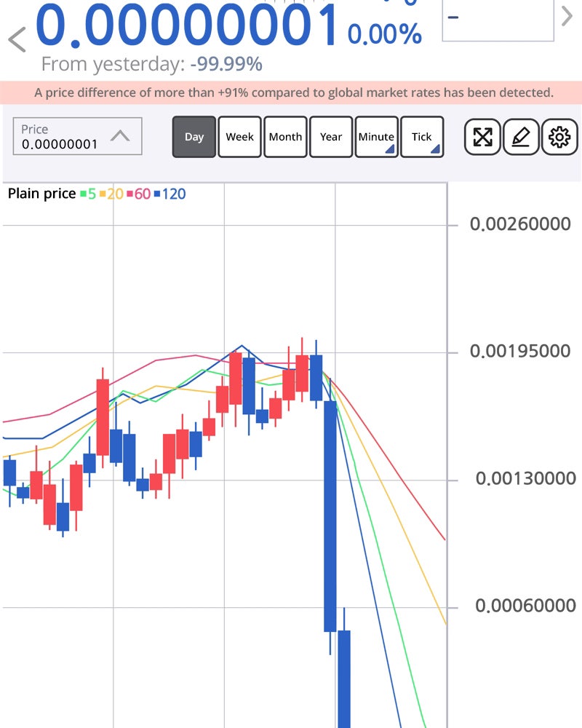Open the Minute interval dropdown
The image size is (582, 728).
coord(376,137)
